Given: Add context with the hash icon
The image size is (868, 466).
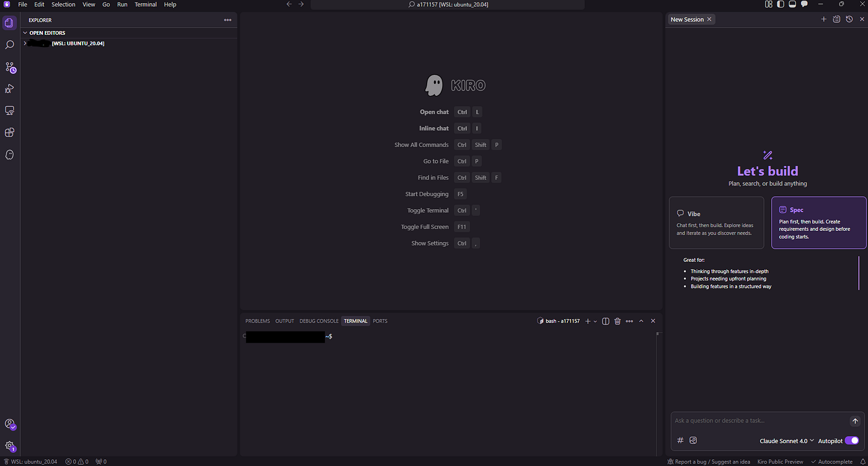Looking at the screenshot, I should click(680, 440).
